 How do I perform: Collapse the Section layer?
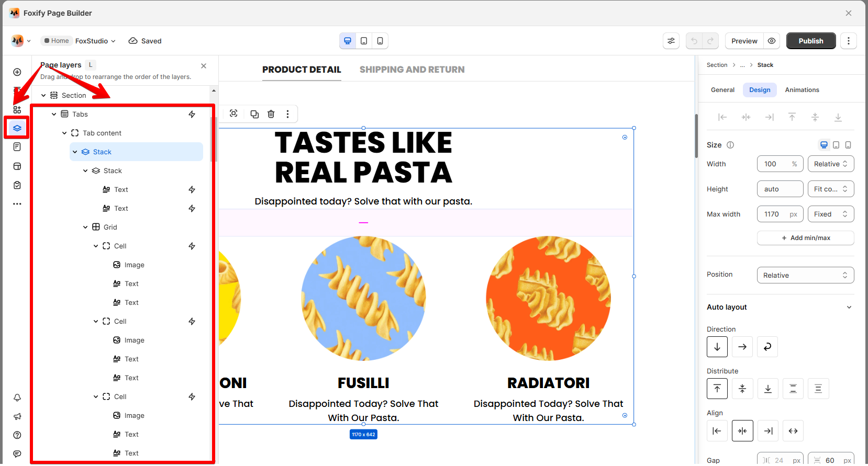43,95
